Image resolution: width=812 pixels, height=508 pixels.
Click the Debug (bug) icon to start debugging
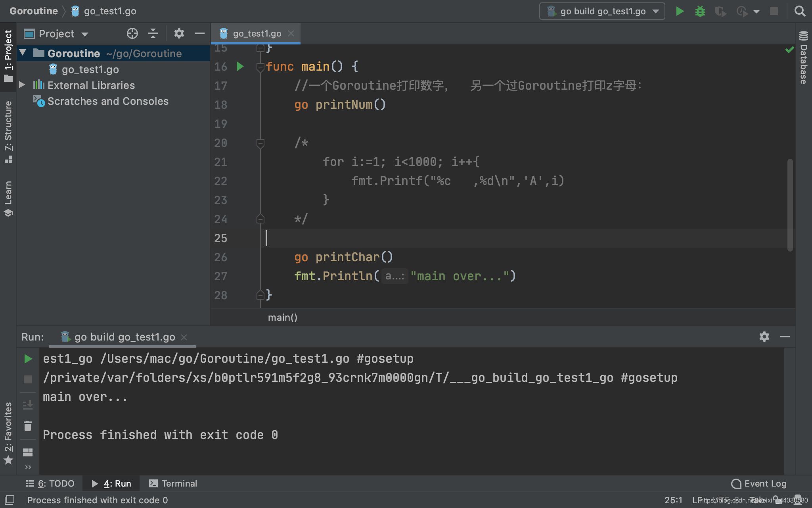(x=700, y=11)
